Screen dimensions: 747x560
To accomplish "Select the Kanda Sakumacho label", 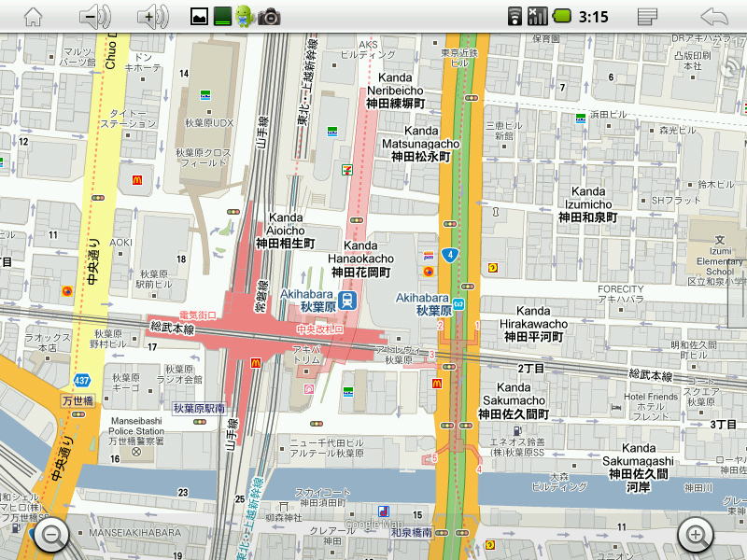I will coord(514,401).
